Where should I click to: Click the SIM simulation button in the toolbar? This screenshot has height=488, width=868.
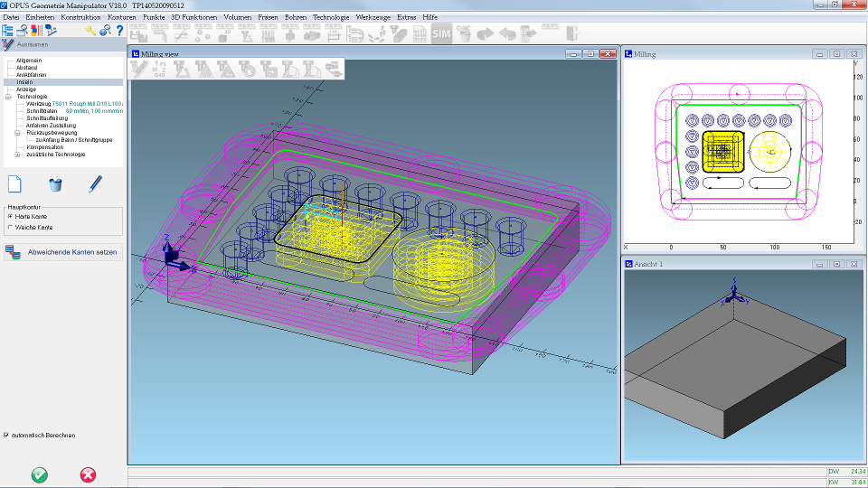pyautogui.click(x=441, y=33)
